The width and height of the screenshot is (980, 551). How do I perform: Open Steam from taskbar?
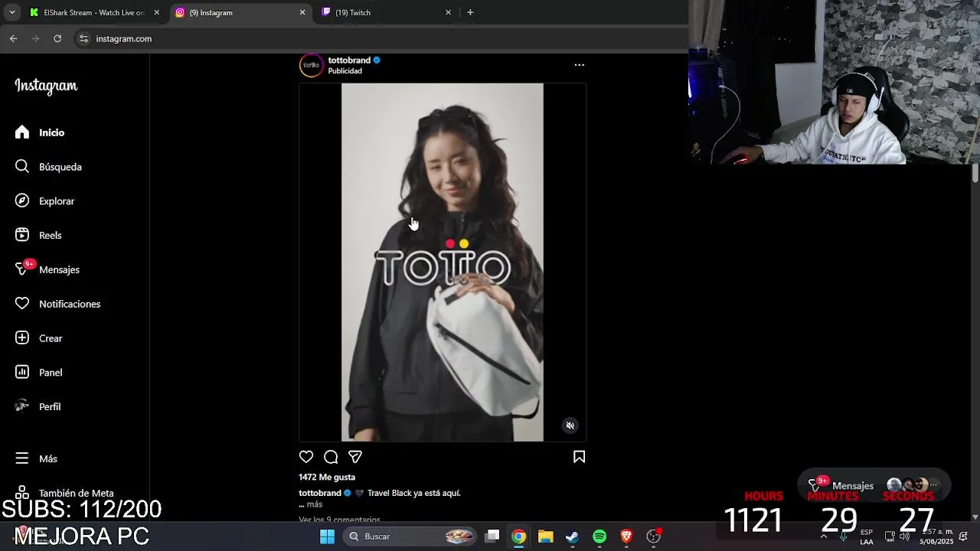[572, 536]
